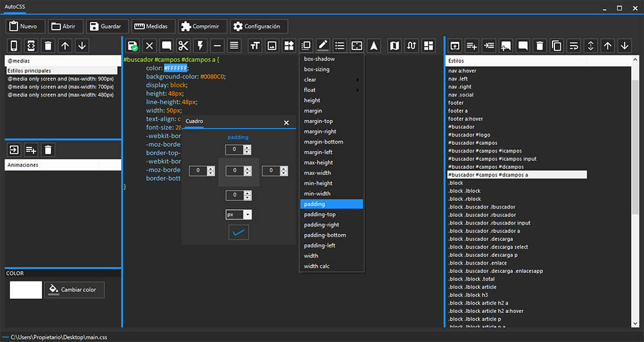
Task: Add an animation with list-plus icon above Animaciones
Action: click(31, 150)
